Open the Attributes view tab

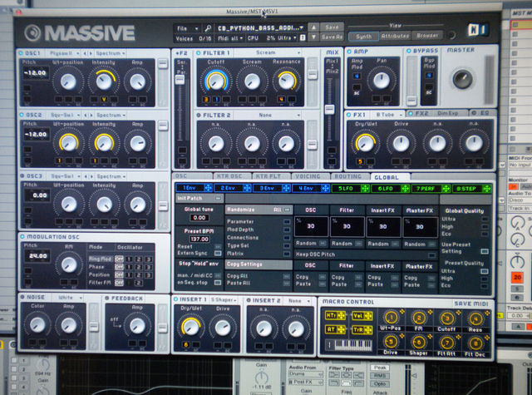(395, 36)
